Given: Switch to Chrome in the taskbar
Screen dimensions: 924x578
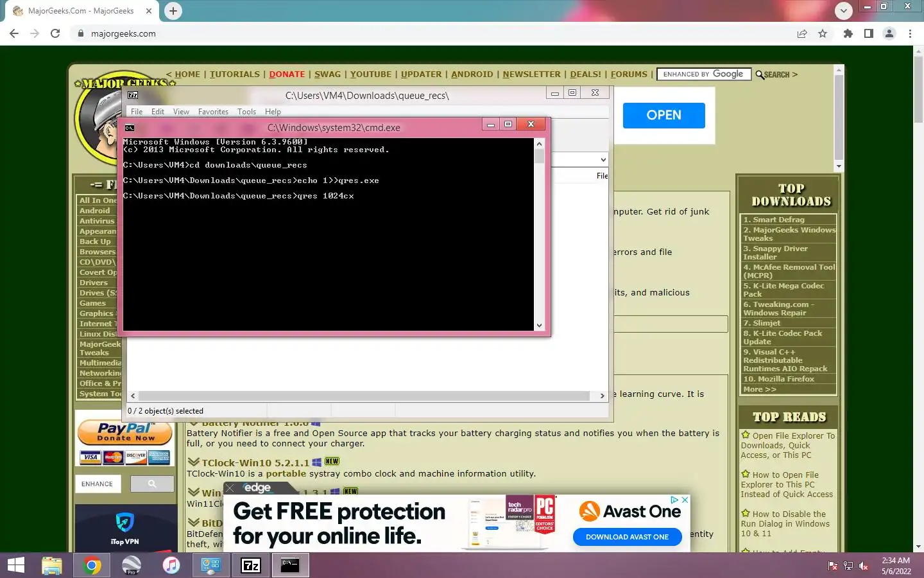Looking at the screenshot, I should coord(92,565).
